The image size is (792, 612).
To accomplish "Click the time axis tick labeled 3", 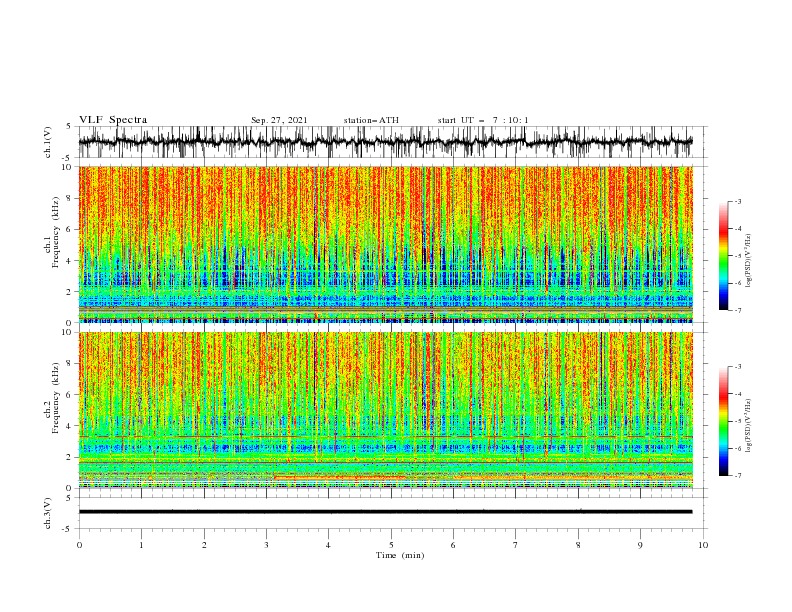I will (x=266, y=545).
